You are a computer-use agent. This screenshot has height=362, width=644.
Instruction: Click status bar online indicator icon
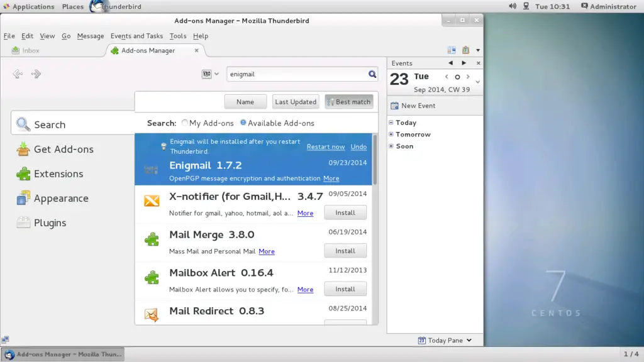(x=5, y=339)
